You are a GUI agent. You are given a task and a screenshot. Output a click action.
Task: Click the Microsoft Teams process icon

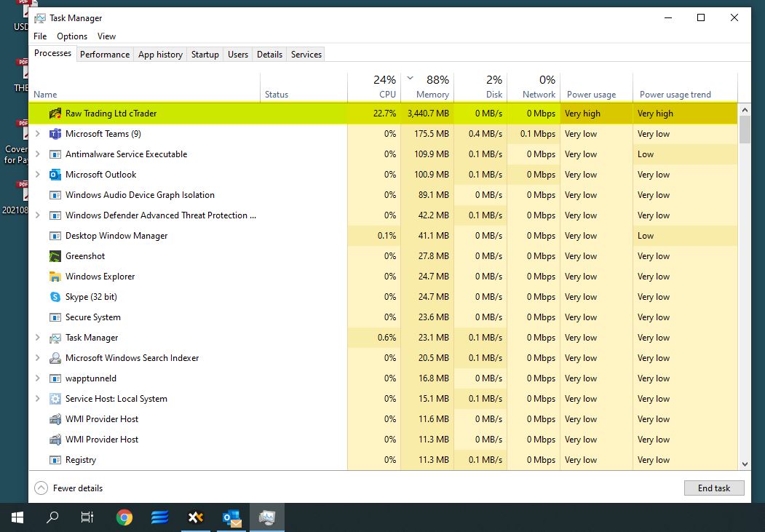click(55, 134)
